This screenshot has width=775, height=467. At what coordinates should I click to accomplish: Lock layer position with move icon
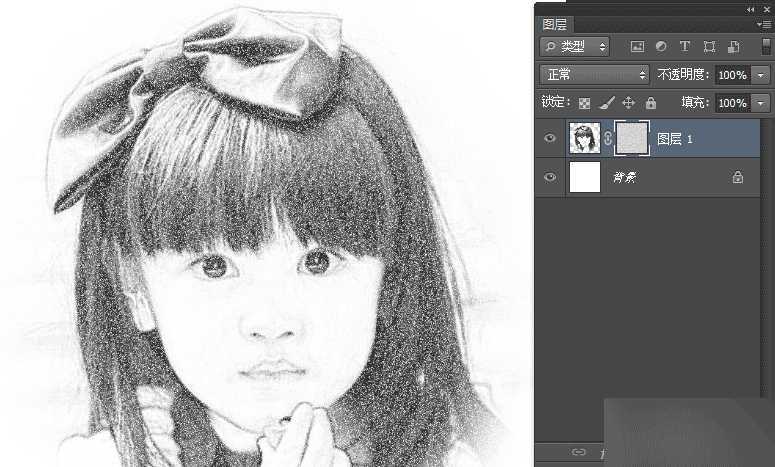pyautogui.click(x=629, y=103)
